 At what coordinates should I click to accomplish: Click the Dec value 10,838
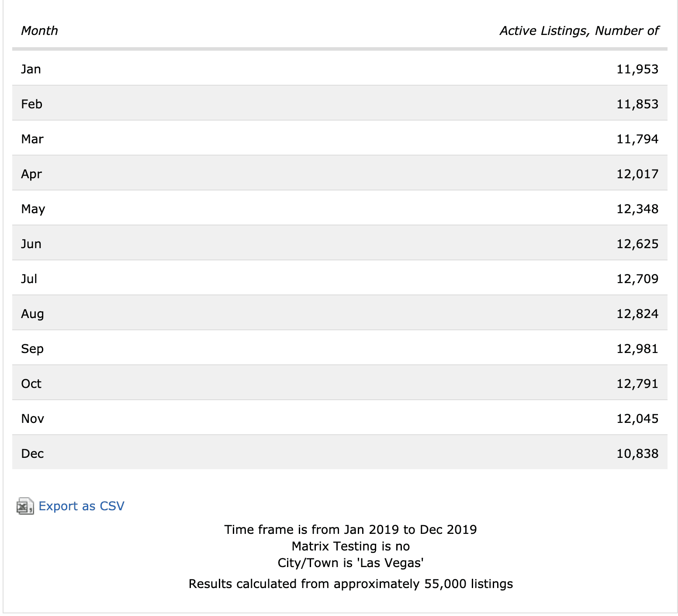637,453
